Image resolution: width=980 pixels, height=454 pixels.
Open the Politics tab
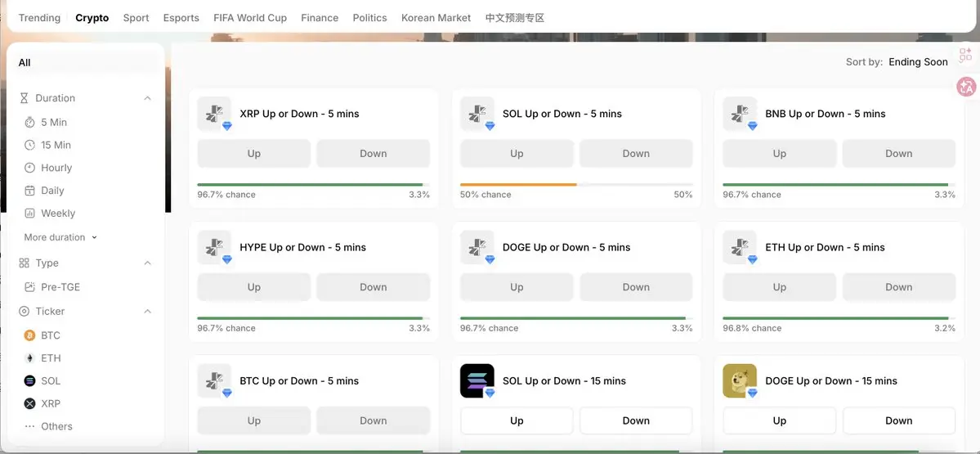point(369,18)
